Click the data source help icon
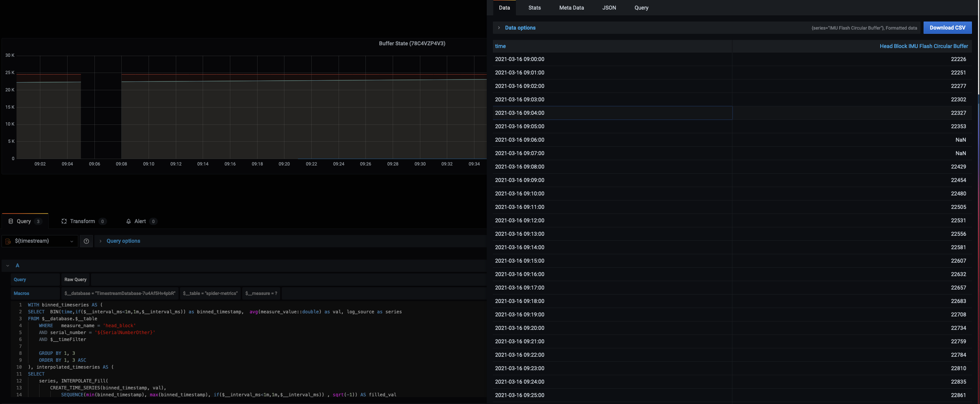The height and width of the screenshot is (404, 980). 86,241
